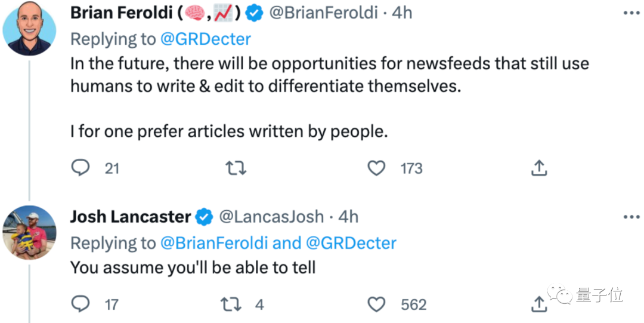The width and height of the screenshot is (644, 323).
Task: Retweet Brian Feroldi's tweet
Action: 237,168
